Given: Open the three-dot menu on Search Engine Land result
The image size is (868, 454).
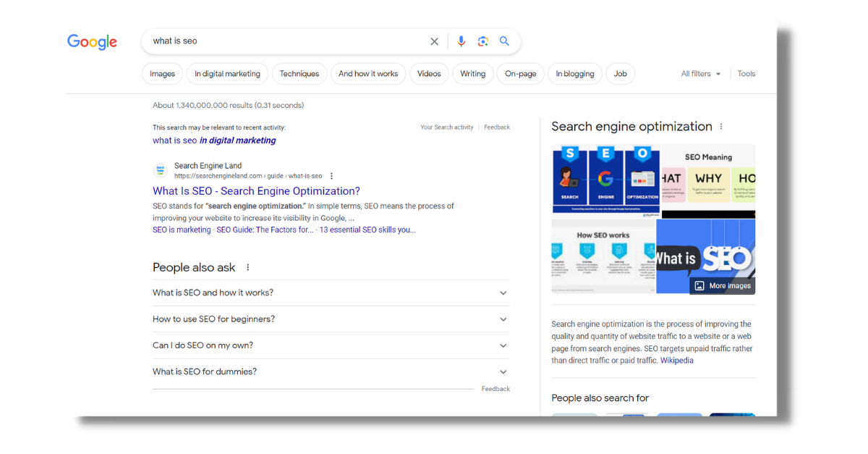Looking at the screenshot, I should [331, 175].
